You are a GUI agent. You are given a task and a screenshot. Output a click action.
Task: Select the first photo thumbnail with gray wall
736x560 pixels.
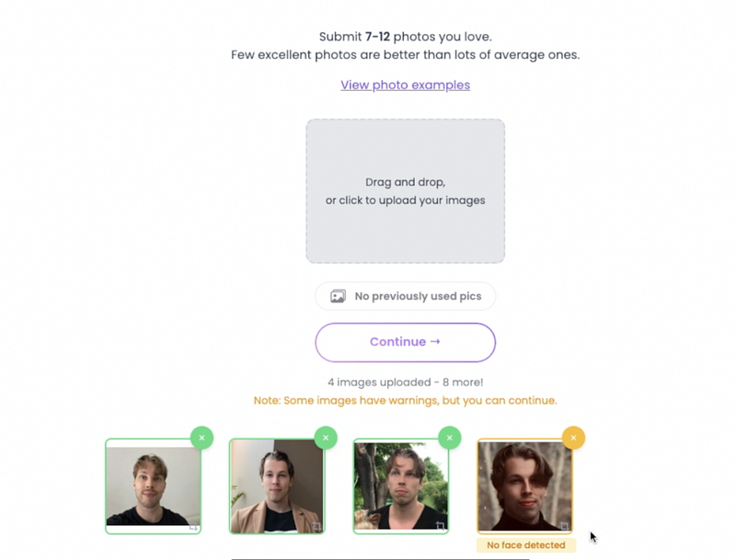click(153, 486)
